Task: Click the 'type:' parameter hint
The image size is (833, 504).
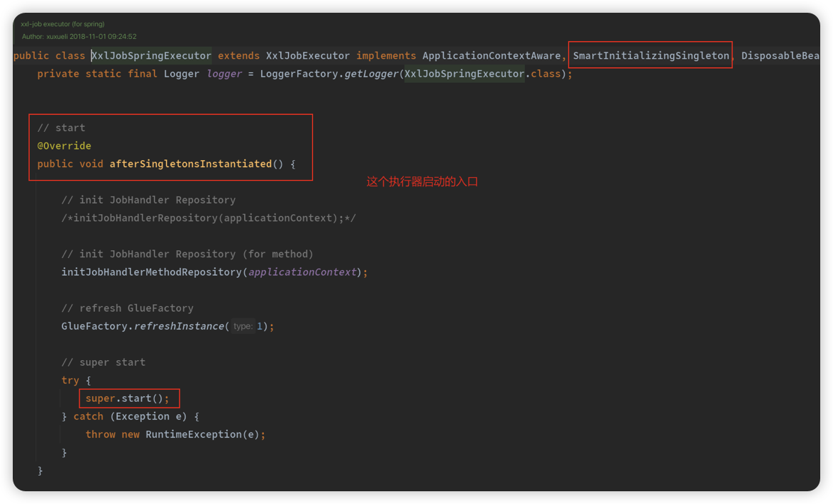Action: 243,326
